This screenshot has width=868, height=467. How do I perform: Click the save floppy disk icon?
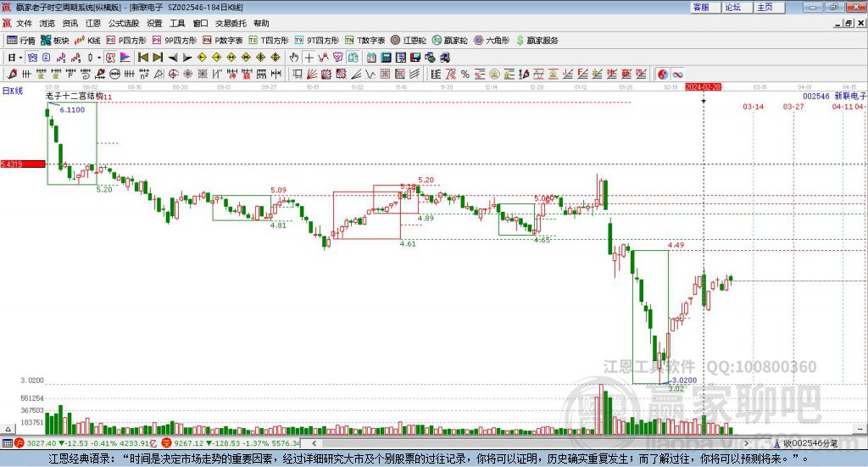[x=415, y=58]
